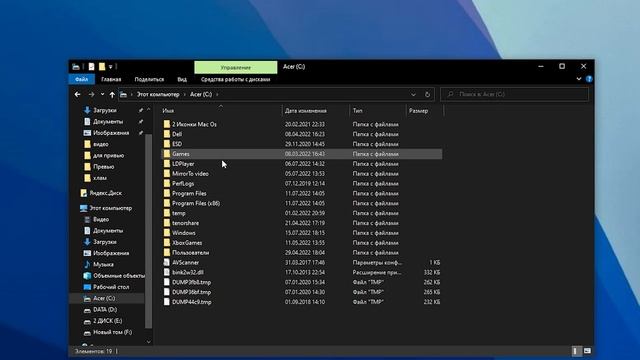The width and height of the screenshot is (640, 360).
Task: Select pinned Документы in quick access
Action: pyautogui.click(x=108, y=122)
